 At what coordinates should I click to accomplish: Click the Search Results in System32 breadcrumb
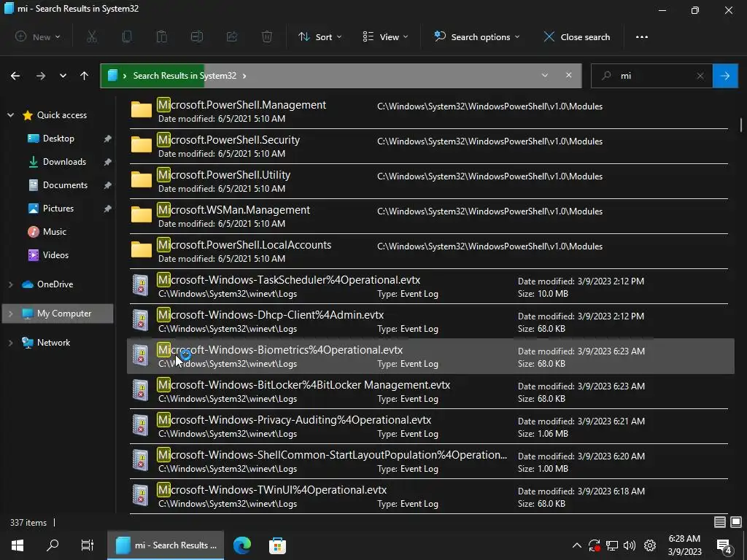tap(185, 76)
